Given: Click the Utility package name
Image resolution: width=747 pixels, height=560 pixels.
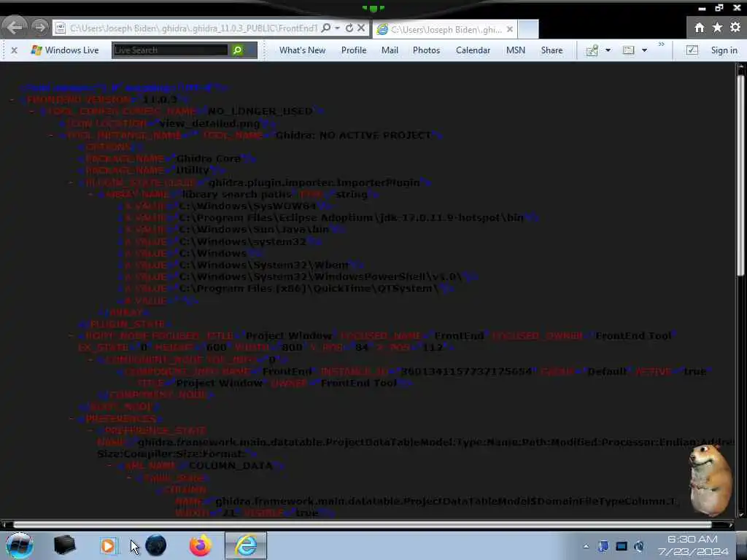Looking at the screenshot, I should tap(193, 170).
